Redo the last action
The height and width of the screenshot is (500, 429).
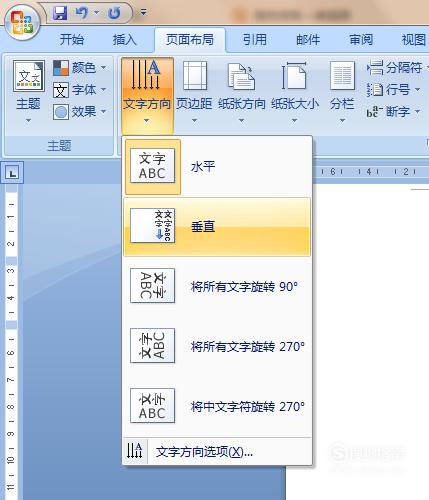(114, 13)
